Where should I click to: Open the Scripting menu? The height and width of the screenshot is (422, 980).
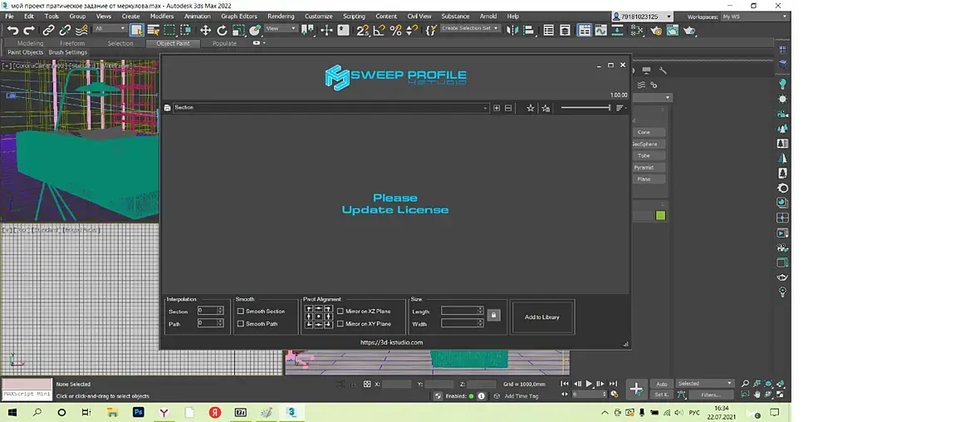(355, 17)
